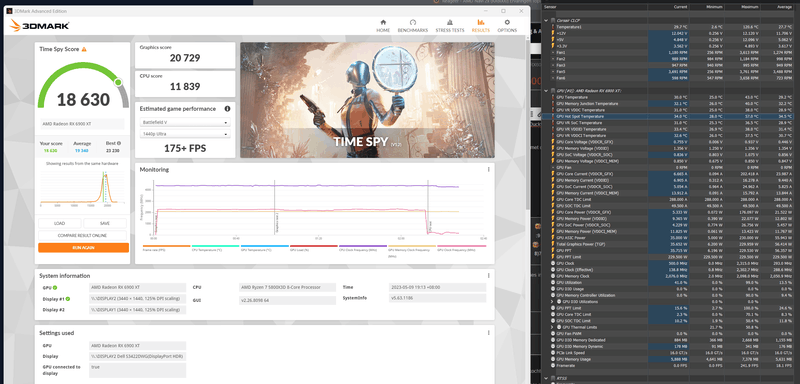Image resolution: width=800 pixels, height=384 pixels.
Task: Click the Current column header
Action: (x=680, y=7)
